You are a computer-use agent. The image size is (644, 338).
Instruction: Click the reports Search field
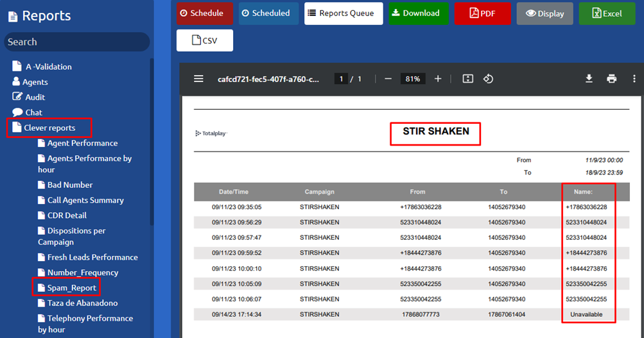pos(76,42)
